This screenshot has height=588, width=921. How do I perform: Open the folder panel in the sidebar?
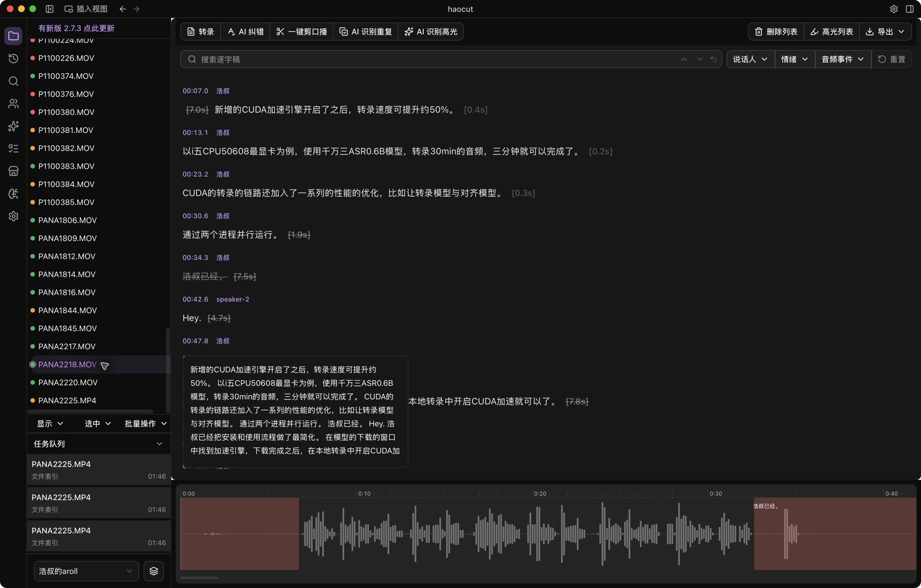[13, 36]
